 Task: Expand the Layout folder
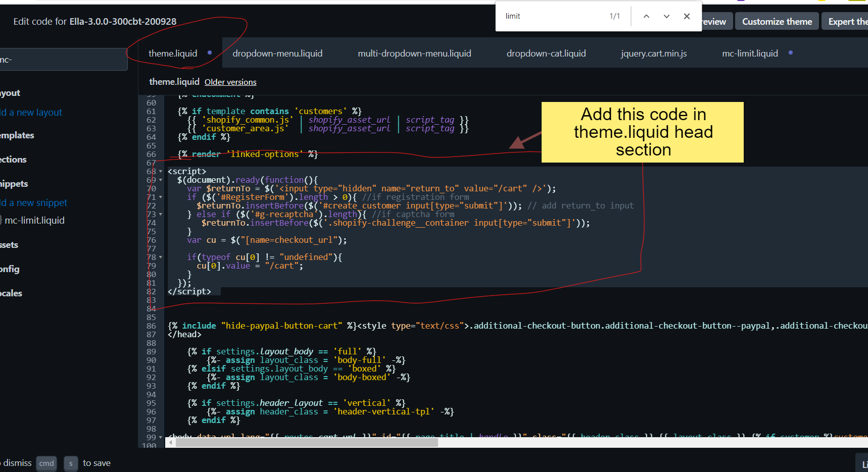click(x=10, y=93)
